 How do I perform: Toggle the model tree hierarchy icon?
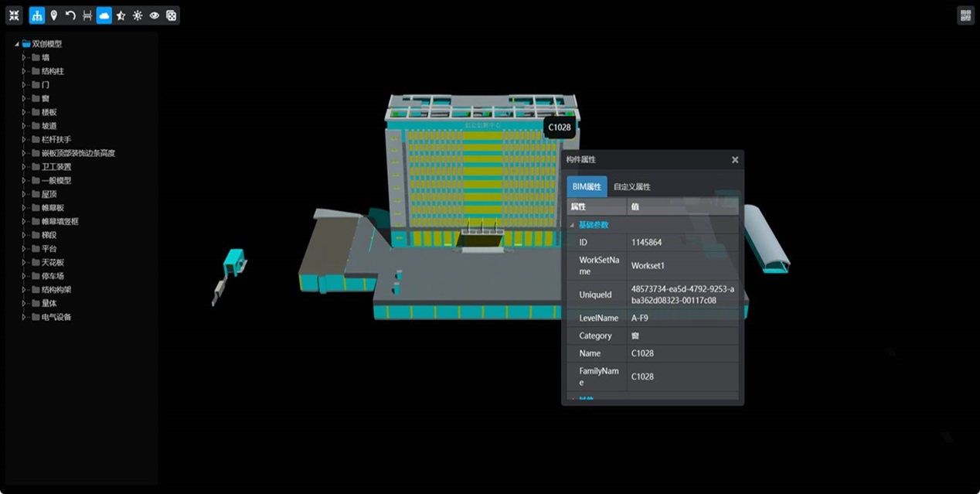click(37, 15)
